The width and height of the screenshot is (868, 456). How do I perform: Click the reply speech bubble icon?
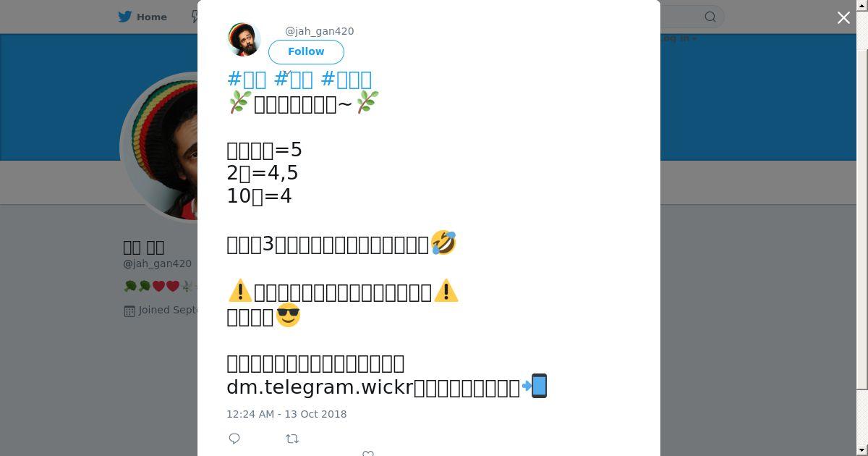point(234,439)
